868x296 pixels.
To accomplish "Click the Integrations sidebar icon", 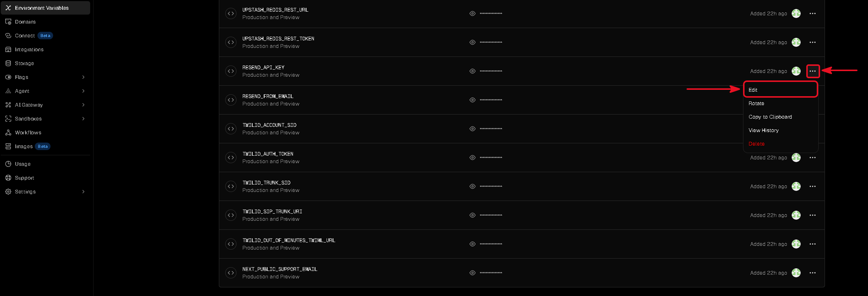I will [8, 49].
